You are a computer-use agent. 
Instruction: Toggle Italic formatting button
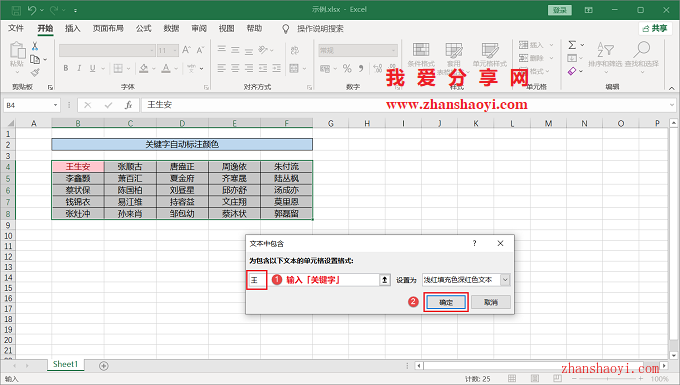(x=79, y=68)
